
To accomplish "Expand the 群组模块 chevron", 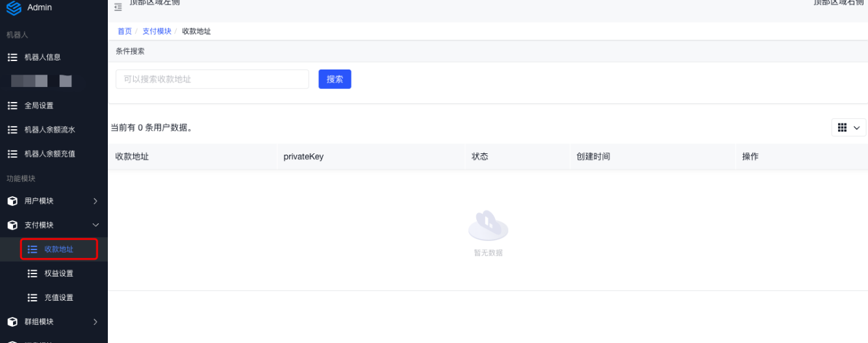I will 96,322.
